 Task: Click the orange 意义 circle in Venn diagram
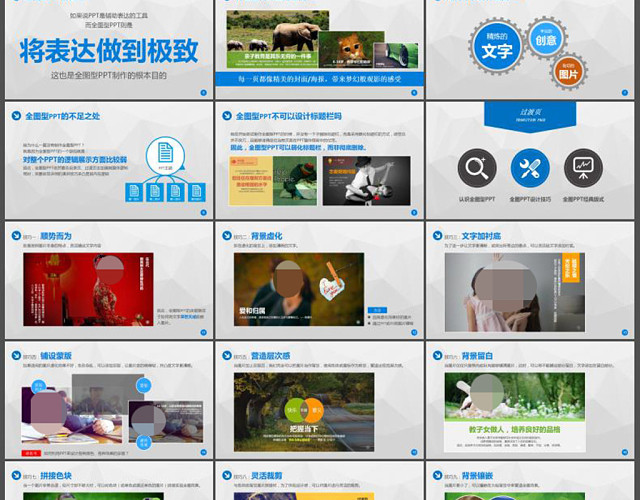(316, 410)
